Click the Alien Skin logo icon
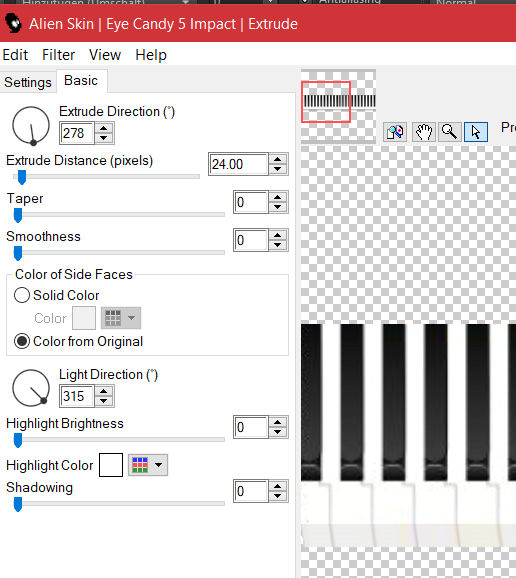Viewport: 516px width, 578px height. tap(14, 23)
